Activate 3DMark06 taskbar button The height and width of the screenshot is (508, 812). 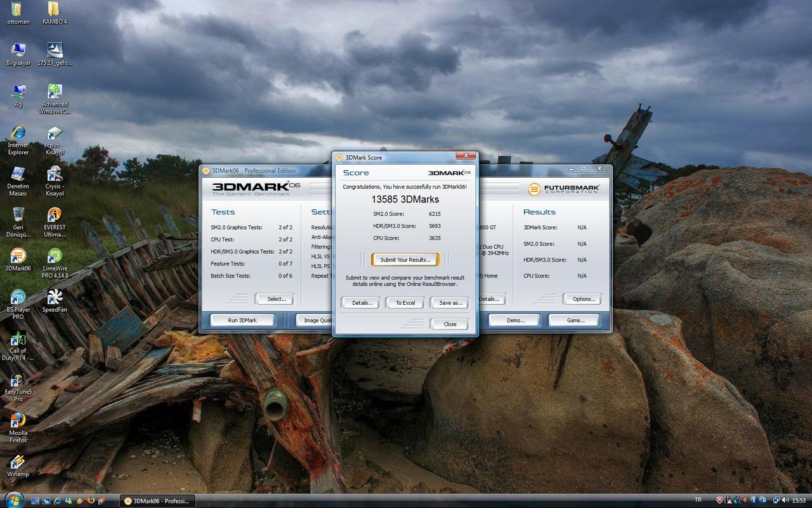pos(157,501)
